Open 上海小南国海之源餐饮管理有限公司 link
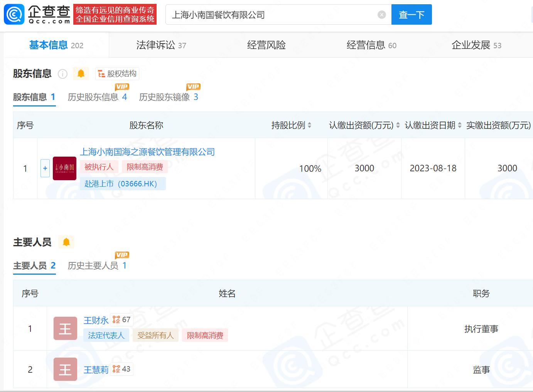The image size is (533, 392). tap(147, 152)
